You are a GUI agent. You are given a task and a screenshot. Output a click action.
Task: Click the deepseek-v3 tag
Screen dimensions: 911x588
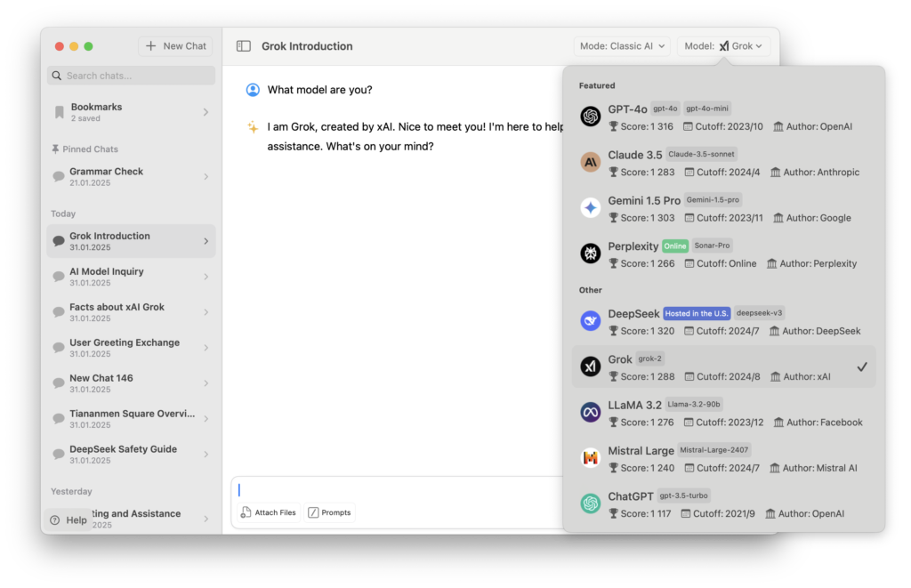click(760, 312)
